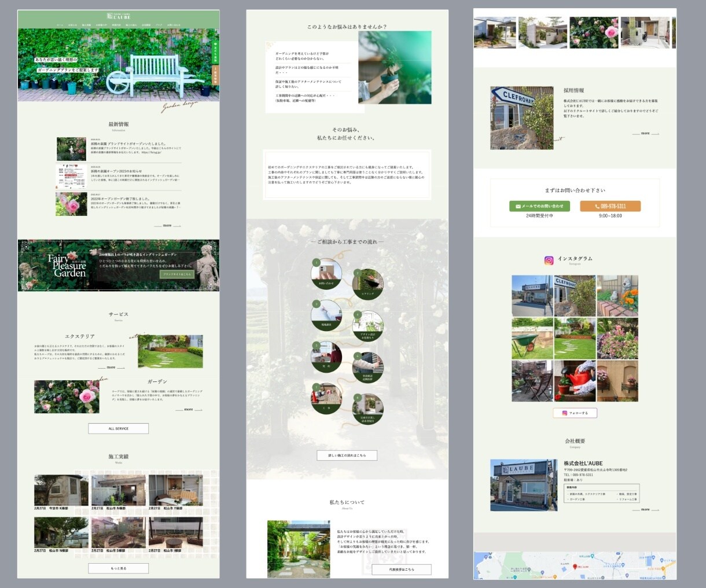The height and width of the screenshot is (588, 706).
Task: Open the more link under 最新情報
Action: [168, 226]
